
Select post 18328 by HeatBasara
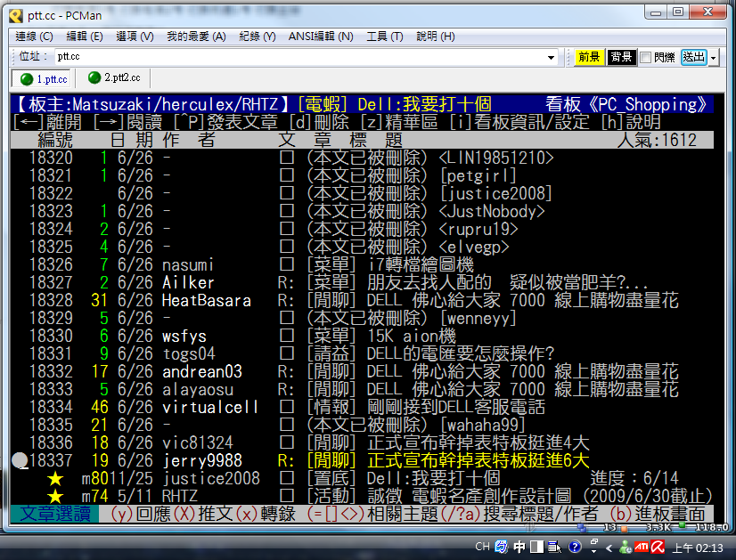coord(362,300)
